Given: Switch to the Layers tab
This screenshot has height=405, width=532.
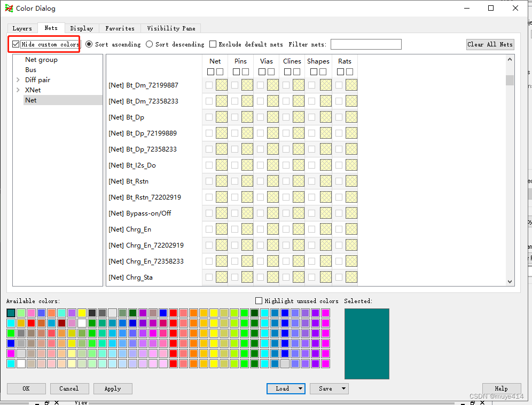Looking at the screenshot, I should (x=22, y=28).
